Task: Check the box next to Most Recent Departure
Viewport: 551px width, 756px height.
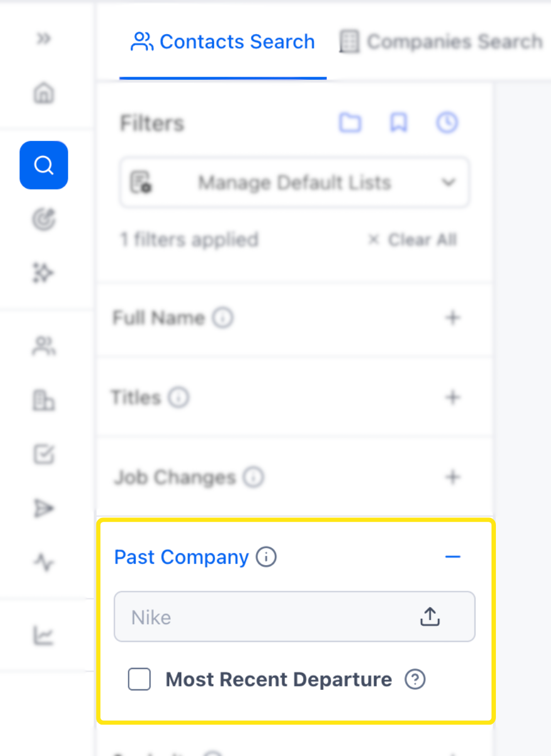Action: (139, 679)
